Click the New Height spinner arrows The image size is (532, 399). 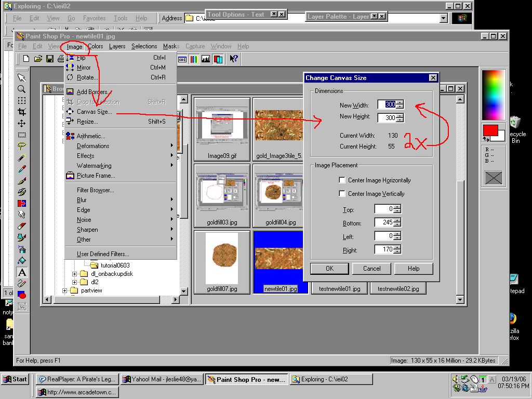click(x=400, y=118)
